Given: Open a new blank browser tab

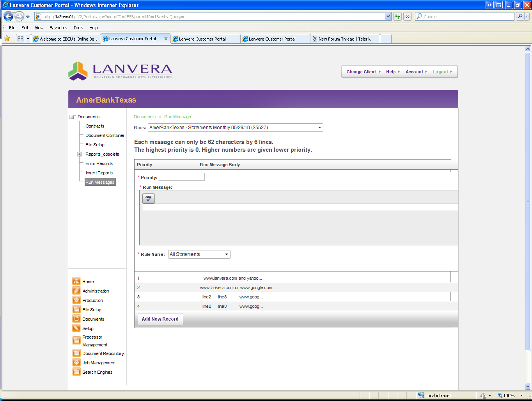Looking at the screenshot, I should tap(385, 39).
